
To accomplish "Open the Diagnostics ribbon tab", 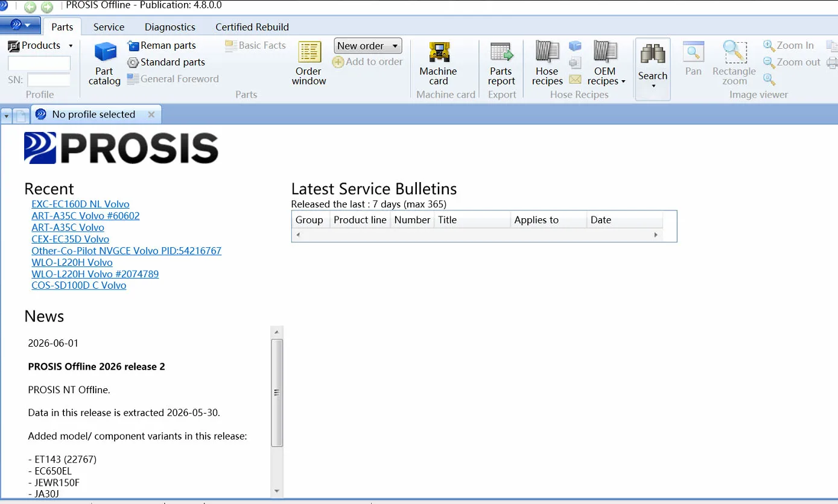I will 170,27.
